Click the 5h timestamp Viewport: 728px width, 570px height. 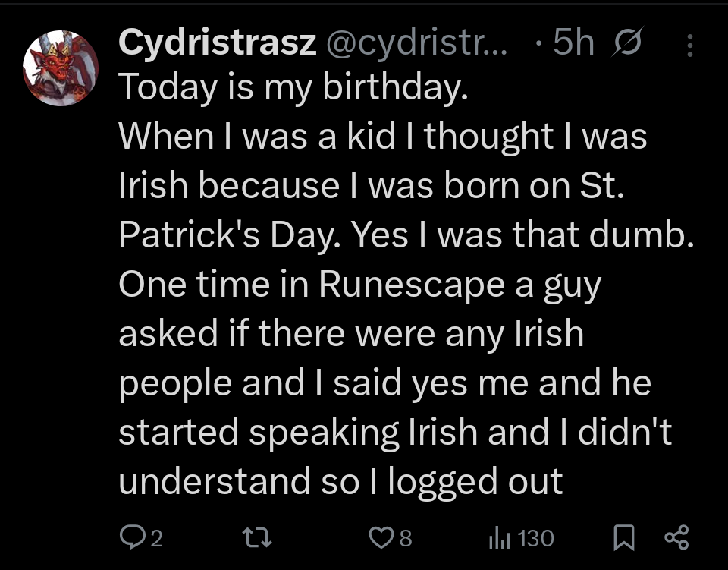coord(573,45)
